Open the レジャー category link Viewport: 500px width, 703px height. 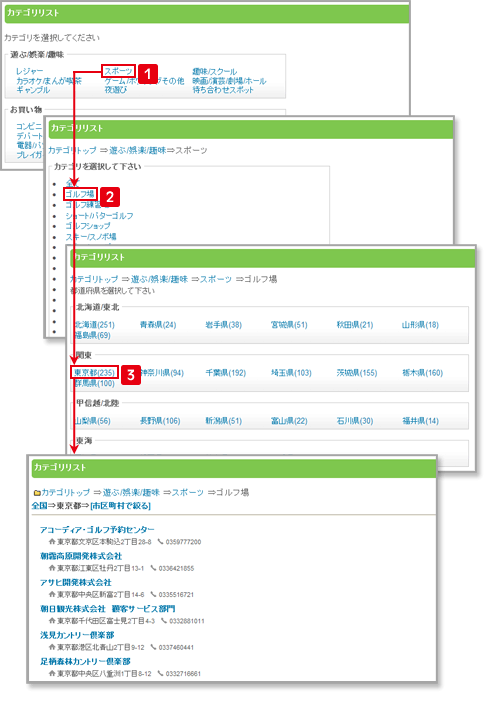[x=30, y=71]
